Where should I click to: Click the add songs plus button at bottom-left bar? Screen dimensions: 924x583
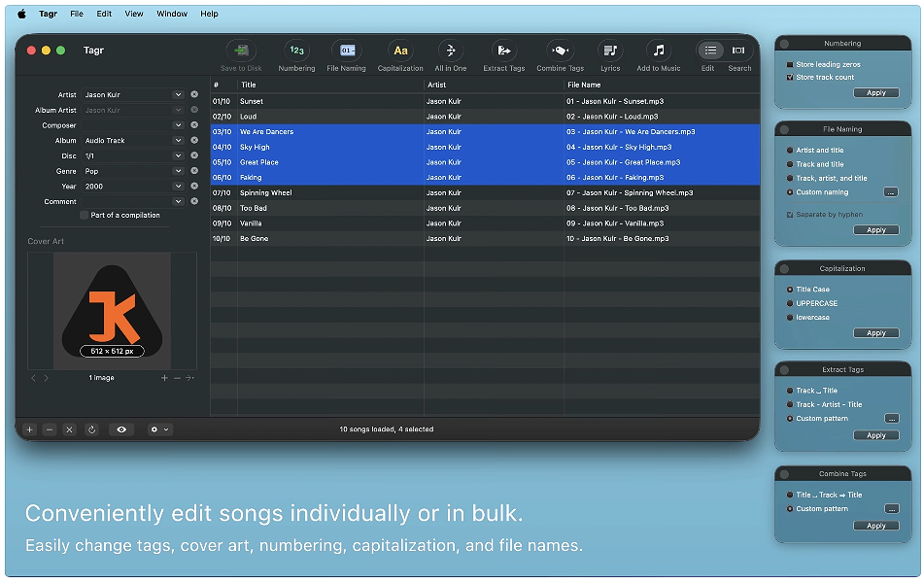[29, 429]
